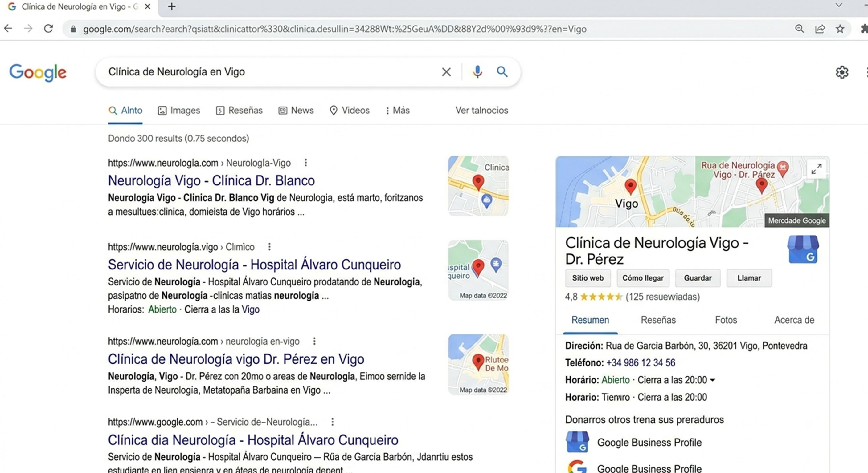The image size is (868, 473).
Task: Bookmark this page with the star icon
Action: 840,29
